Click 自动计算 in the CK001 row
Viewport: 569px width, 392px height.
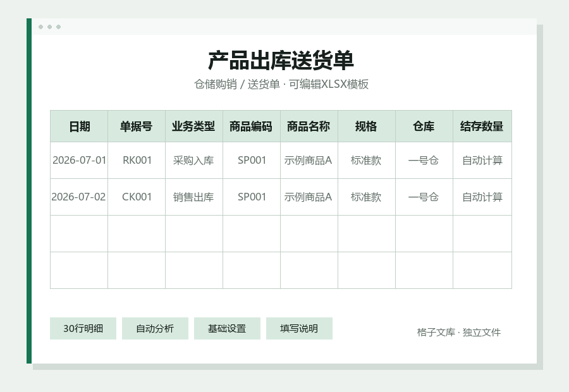482,197
